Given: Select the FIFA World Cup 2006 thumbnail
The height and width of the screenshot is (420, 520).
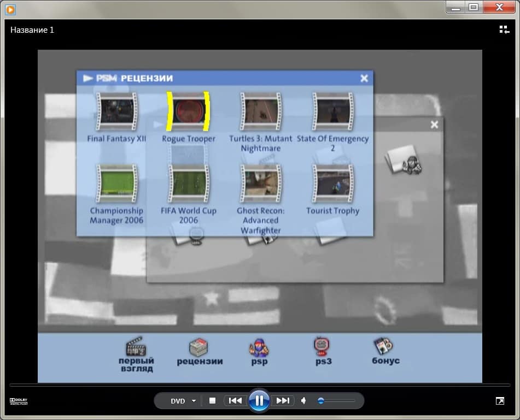Looking at the screenshot, I should 188,183.
